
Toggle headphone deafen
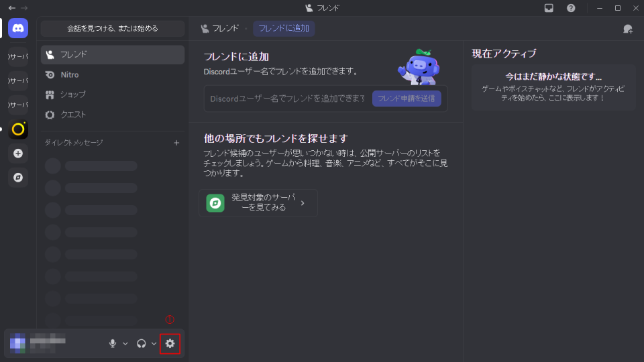pos(141,343)
